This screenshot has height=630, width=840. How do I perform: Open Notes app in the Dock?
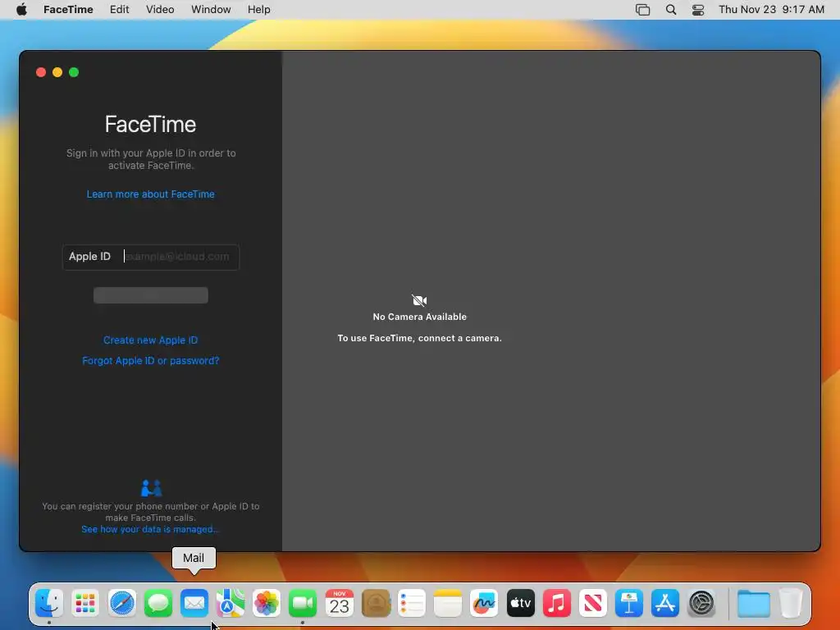(x=448, y=604)
